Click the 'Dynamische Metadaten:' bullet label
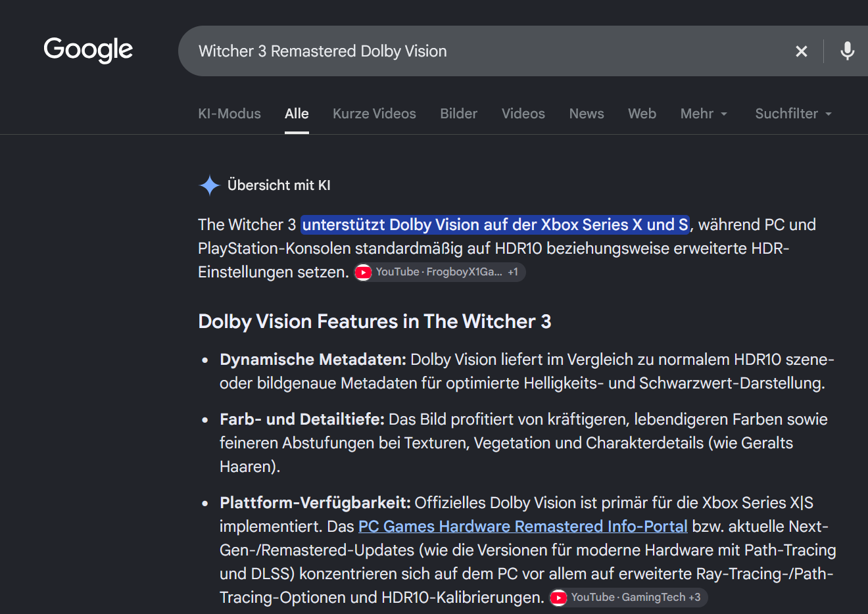 coord(313,360)
